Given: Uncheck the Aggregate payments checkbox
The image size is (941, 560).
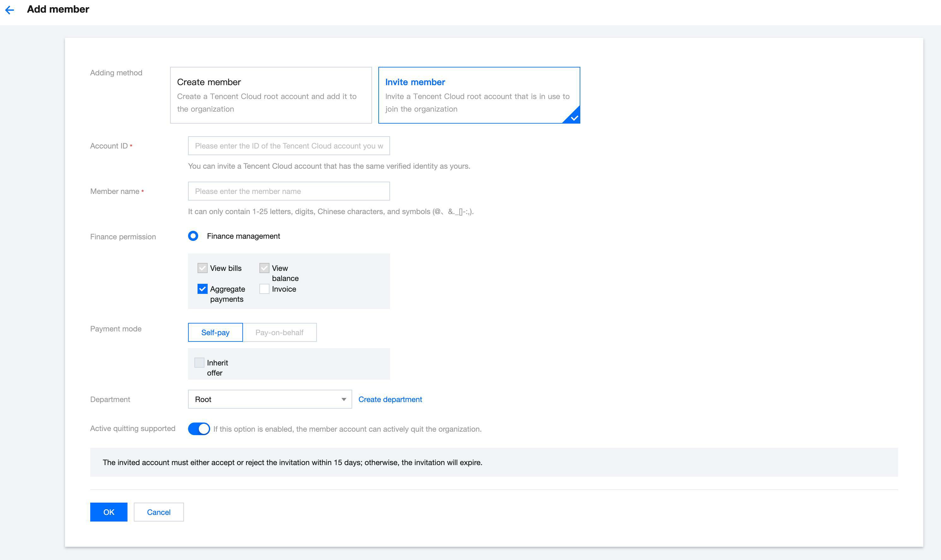Looking at the screenshot, I should (202, 289).
